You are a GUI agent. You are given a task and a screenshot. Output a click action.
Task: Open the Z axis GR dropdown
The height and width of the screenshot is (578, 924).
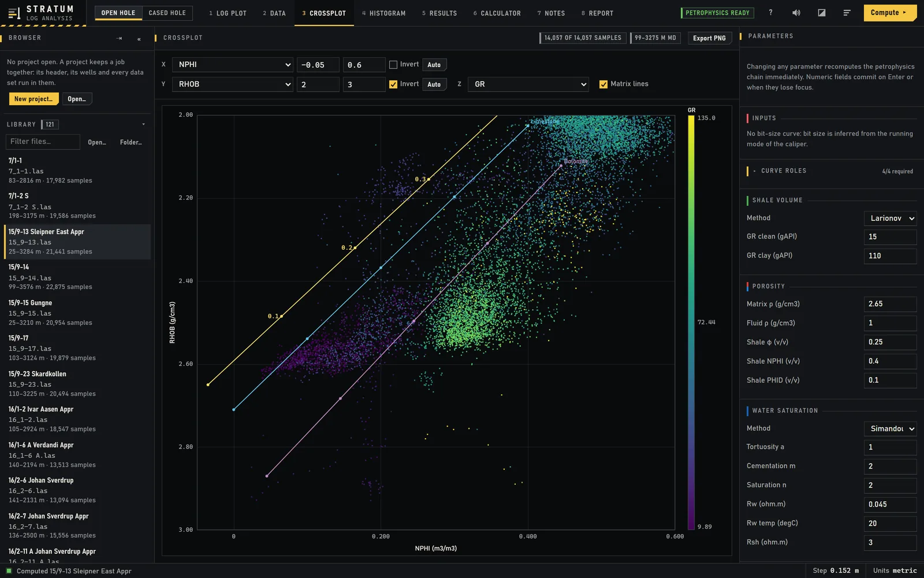tap(528, 84)
